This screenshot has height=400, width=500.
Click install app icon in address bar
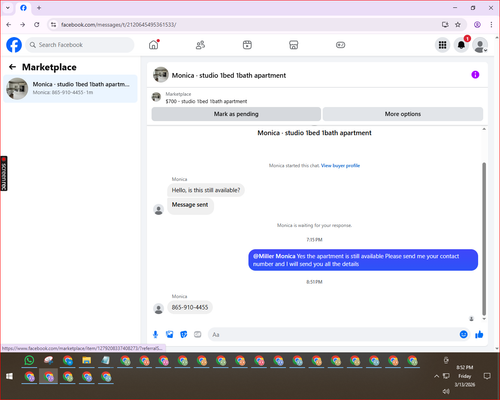click(x=445, y=24)
